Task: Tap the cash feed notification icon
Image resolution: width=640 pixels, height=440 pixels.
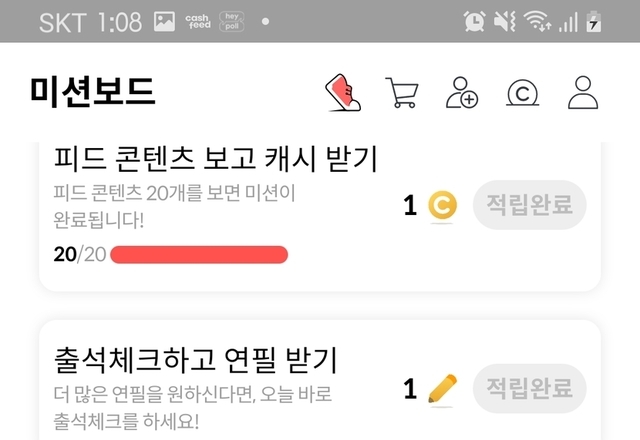Action: 198,22
